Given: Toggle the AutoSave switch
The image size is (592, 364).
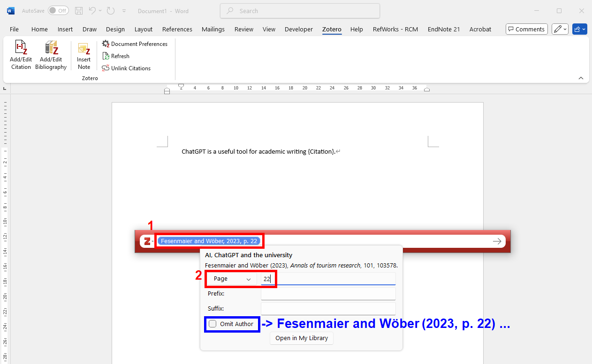Looking at the screenshot, I should tap(58, 11).
